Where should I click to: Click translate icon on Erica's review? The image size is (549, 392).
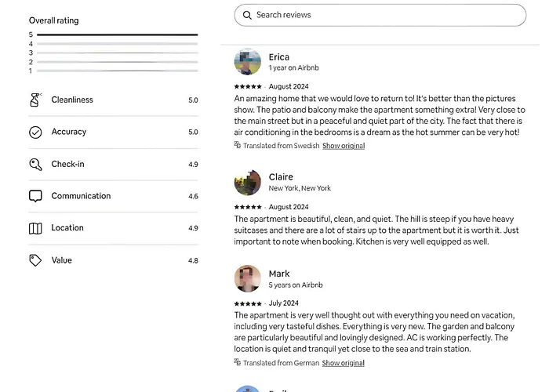238,145
